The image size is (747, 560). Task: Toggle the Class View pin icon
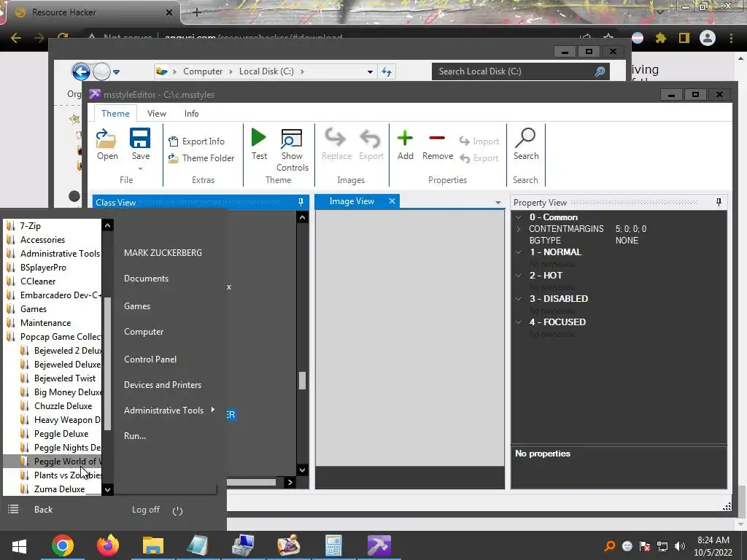pyautogui.click(x=301, y=203)
